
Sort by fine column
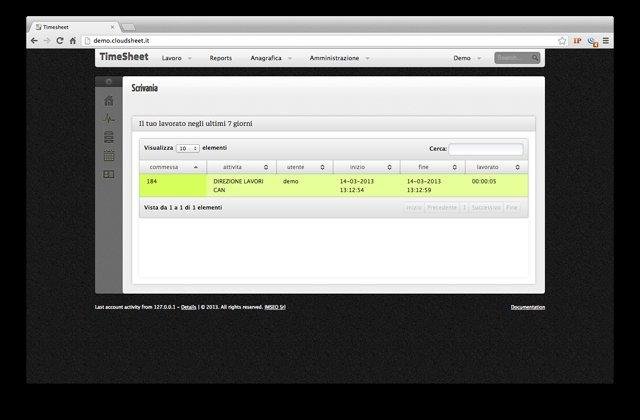433,167
